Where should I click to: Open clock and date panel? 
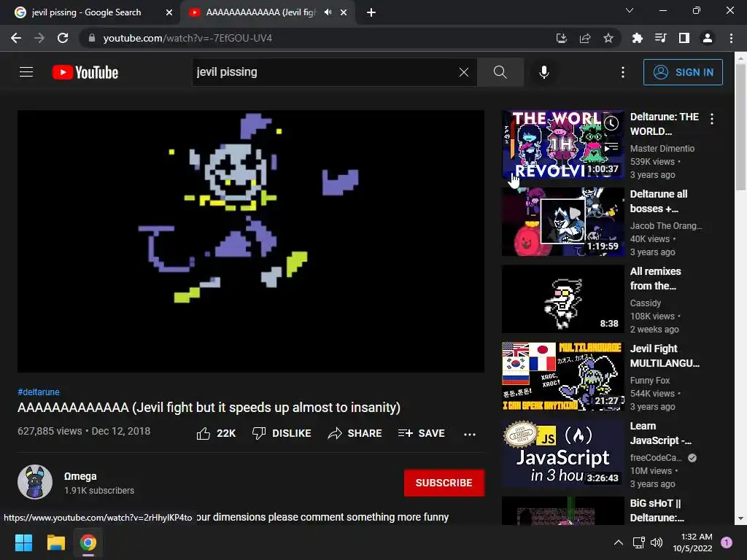pos(692,542)
